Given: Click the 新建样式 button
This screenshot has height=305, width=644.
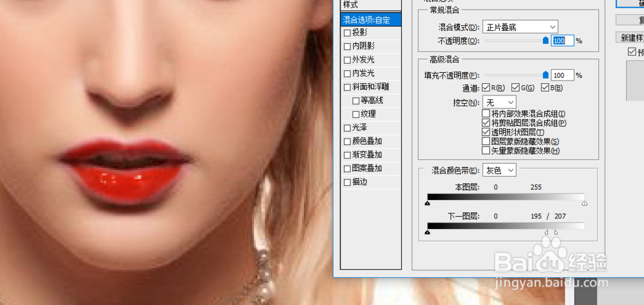Looking at the screenshot, I should click(630, 37).
